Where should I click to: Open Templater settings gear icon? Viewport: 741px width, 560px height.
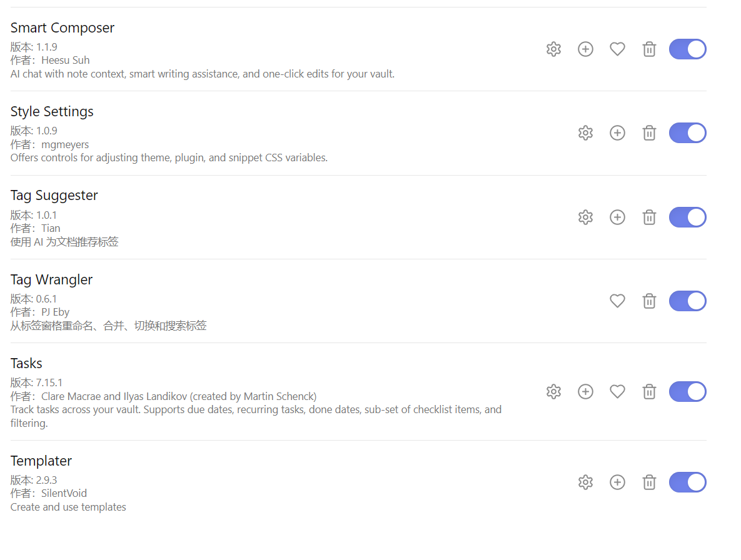(585, 482)
